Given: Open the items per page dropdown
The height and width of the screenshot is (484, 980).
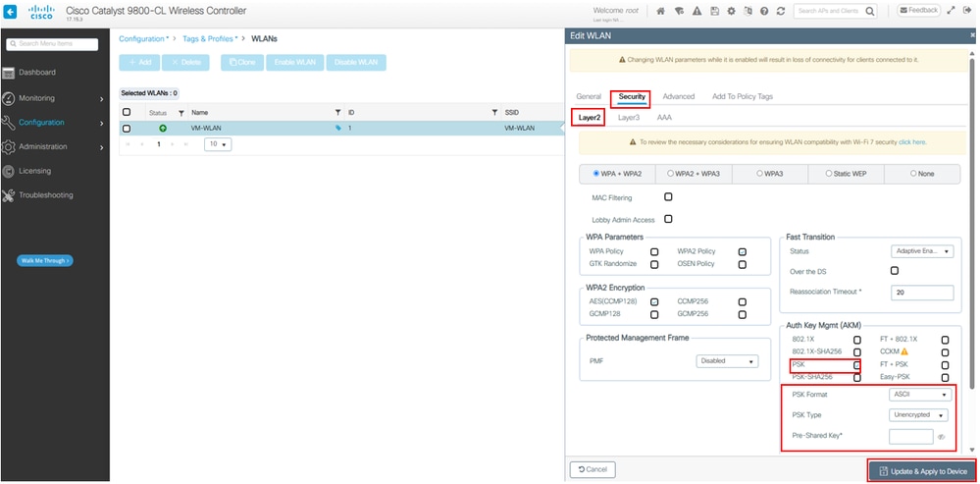Looking at the screenshot, I should [x=218, y=143].
